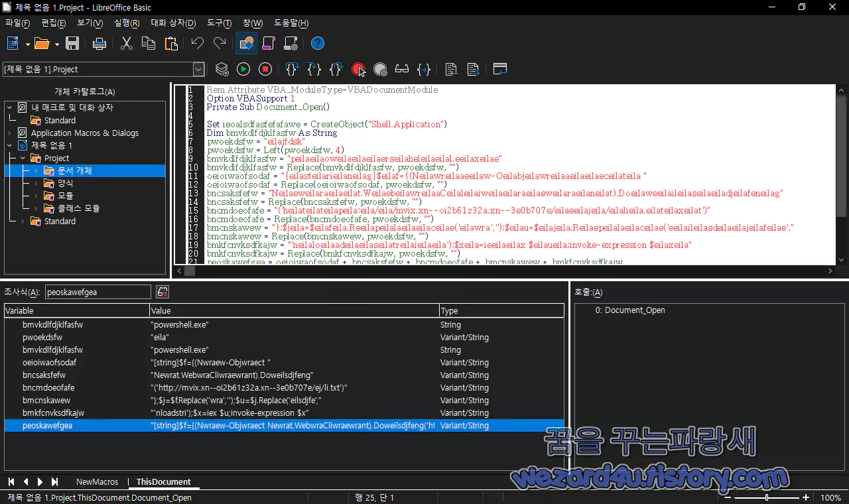Open LibreOffice Help question-mark icon
The height and width of the screenshot is (504, 849).
pos(318,44)
